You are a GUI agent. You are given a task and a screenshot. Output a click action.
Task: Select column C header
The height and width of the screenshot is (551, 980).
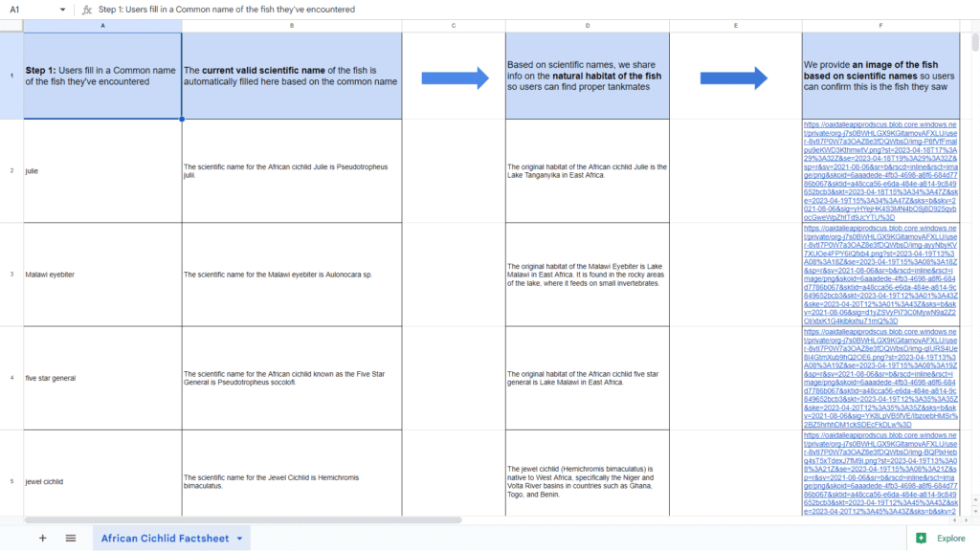click(454, 26)
